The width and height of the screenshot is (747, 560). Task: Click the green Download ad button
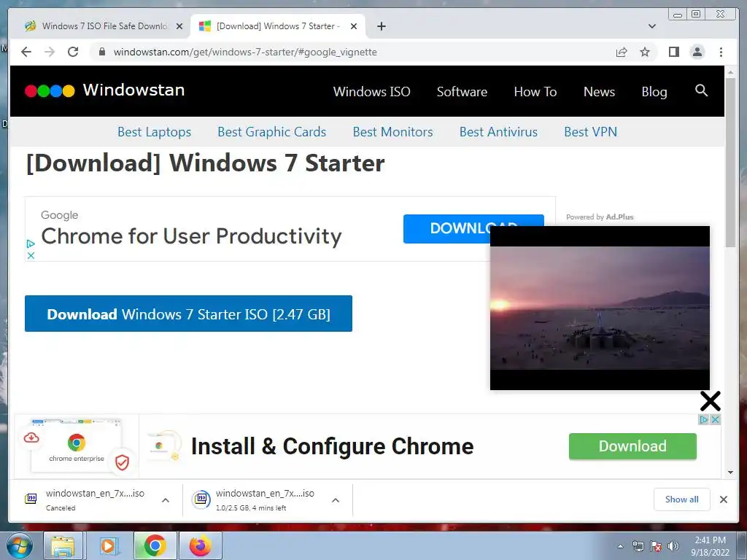tap(632, 446)
